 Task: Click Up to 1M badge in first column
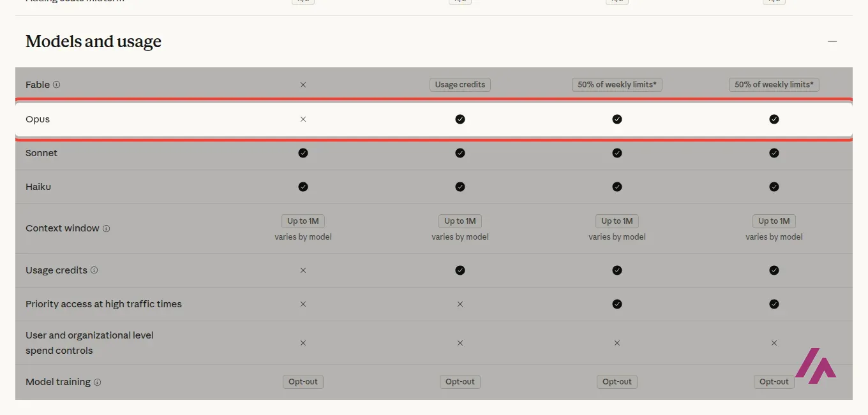pos(303,221)
